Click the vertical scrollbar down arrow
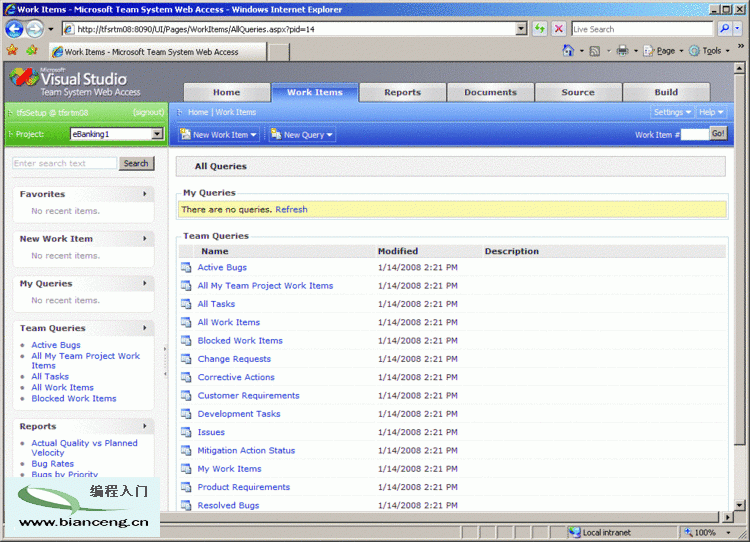 point(739,504)
